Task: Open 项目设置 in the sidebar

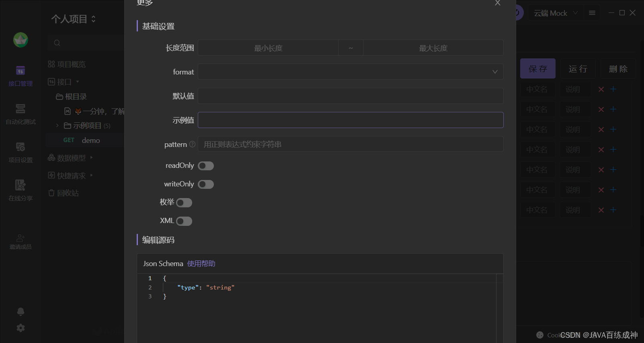Action: coord(21,153)
